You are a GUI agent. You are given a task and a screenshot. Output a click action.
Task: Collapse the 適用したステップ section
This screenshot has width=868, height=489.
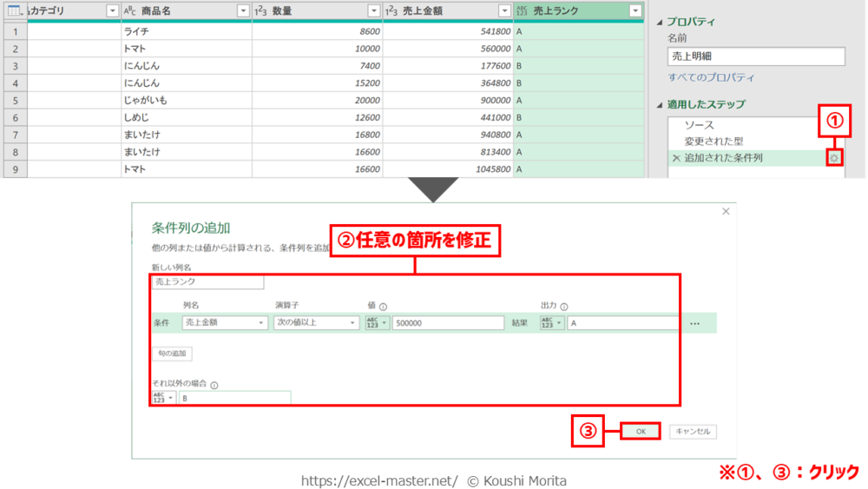coord(660,104)
